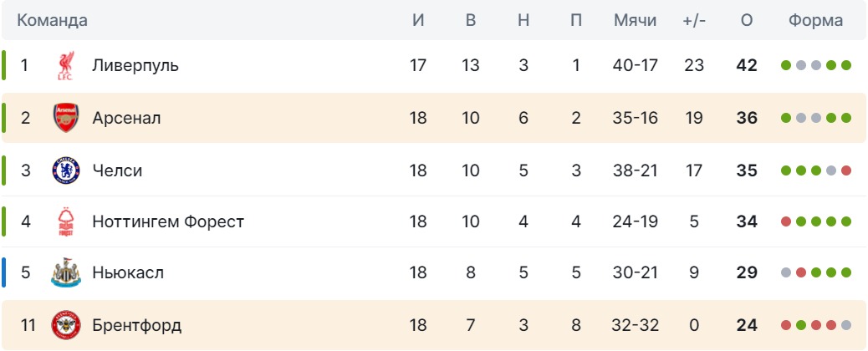Open the Ливерпуль team link
Image resolution: width=868 pixels, height=351 pixels.
(x=135, y=65)
